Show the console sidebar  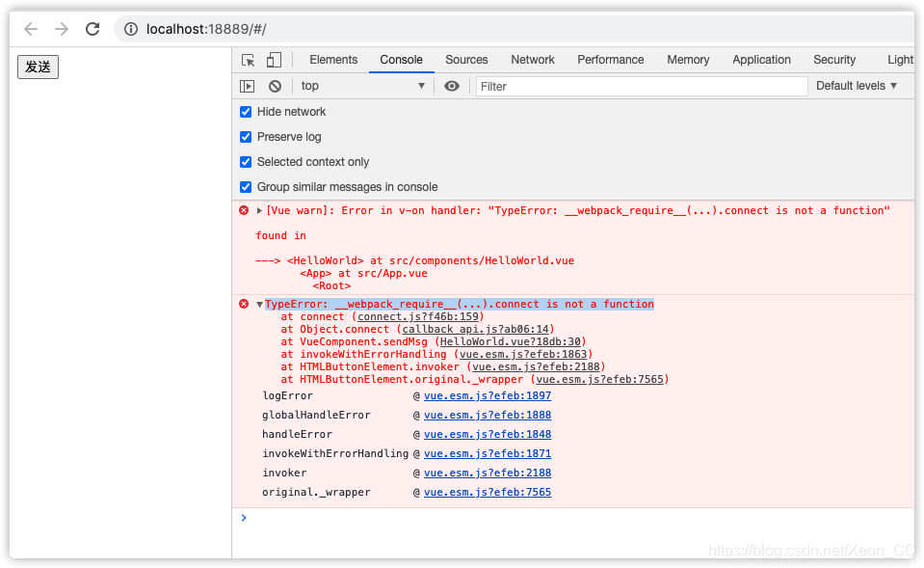click(x=247, y=86)
